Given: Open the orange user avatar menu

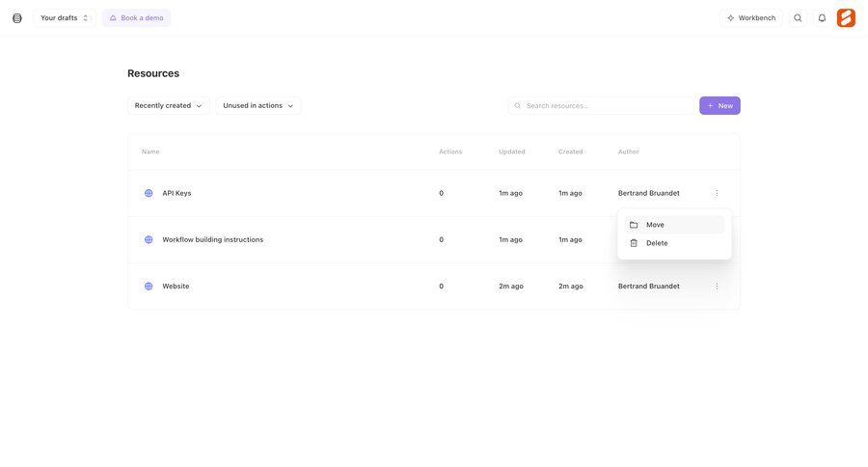Looking at the screenshot, I should pyautogui.click(x=846, y=18).
